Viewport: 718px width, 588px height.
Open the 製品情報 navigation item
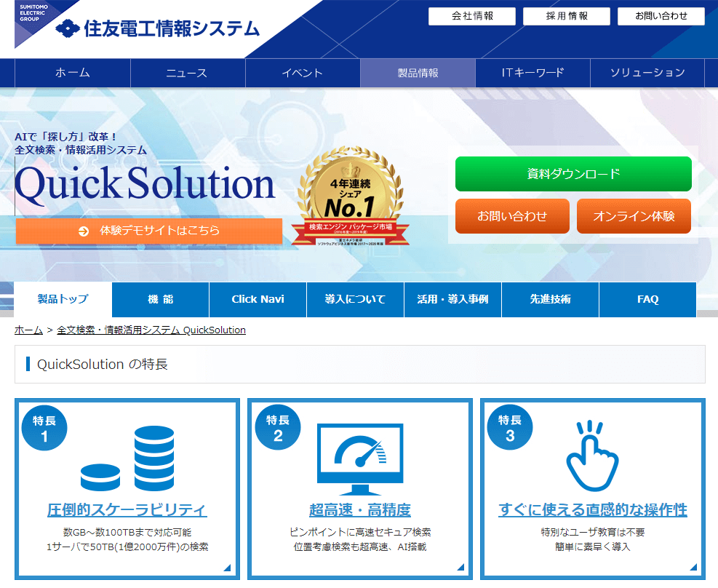pos(418,73)
